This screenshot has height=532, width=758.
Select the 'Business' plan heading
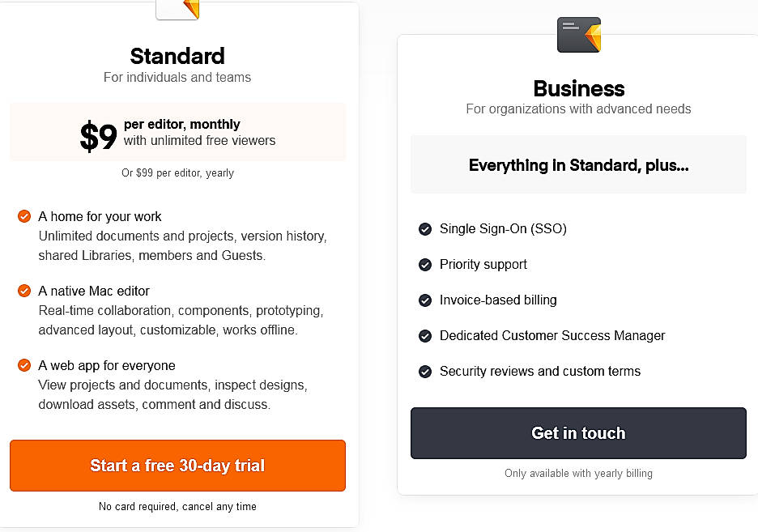pos(578,88)
